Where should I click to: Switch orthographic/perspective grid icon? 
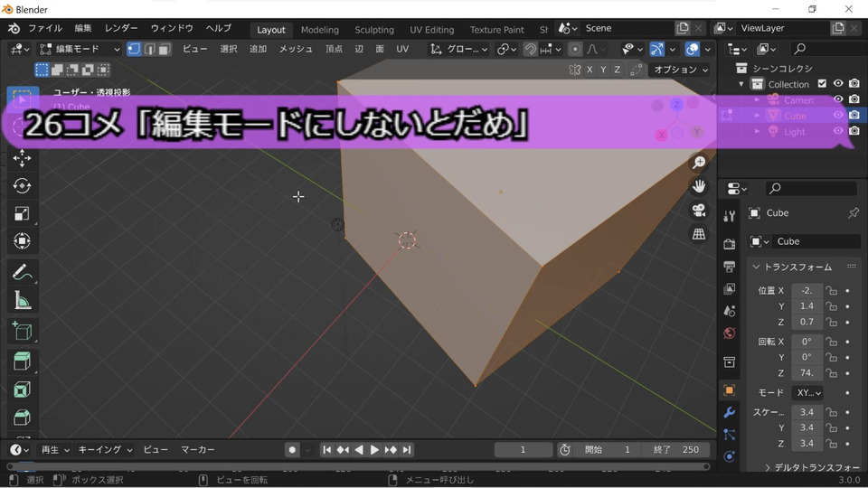click(x=699, y=234)
